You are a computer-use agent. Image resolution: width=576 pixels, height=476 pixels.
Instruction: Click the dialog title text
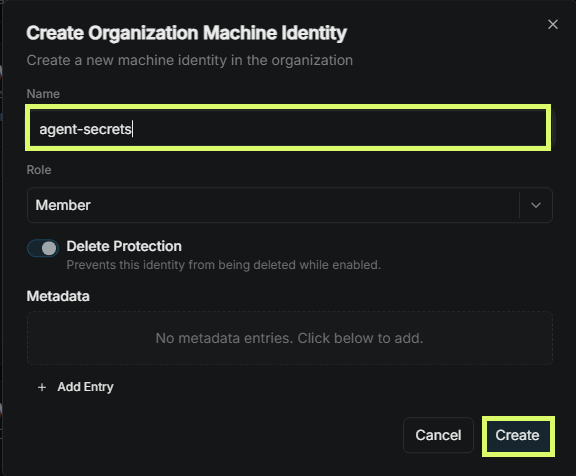click(187, 33)
